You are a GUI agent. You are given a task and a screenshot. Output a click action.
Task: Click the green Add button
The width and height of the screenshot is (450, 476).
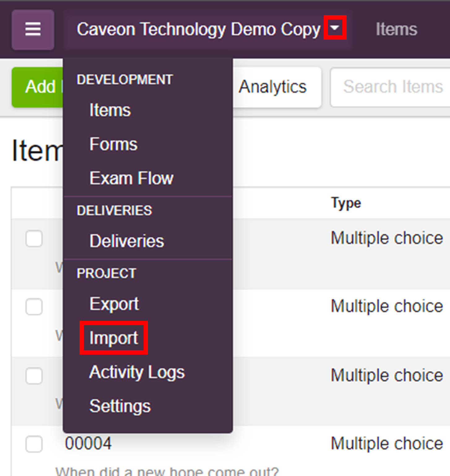37,87
